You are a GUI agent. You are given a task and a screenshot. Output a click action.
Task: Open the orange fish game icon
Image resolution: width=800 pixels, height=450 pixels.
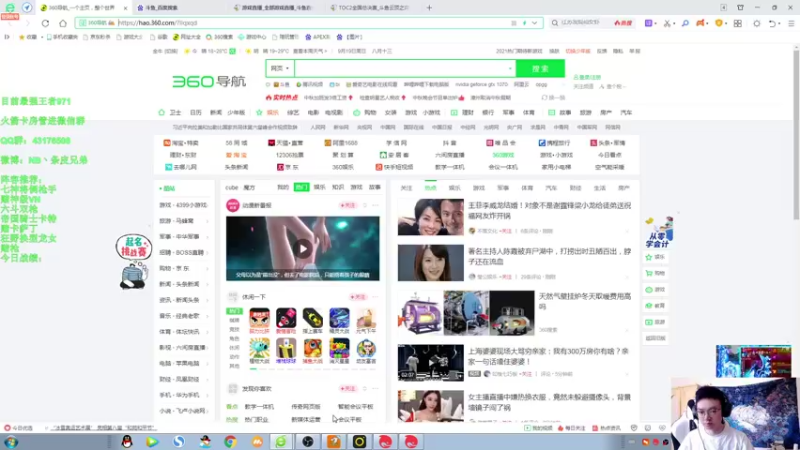pyautogui.click(x=312, y=348)
